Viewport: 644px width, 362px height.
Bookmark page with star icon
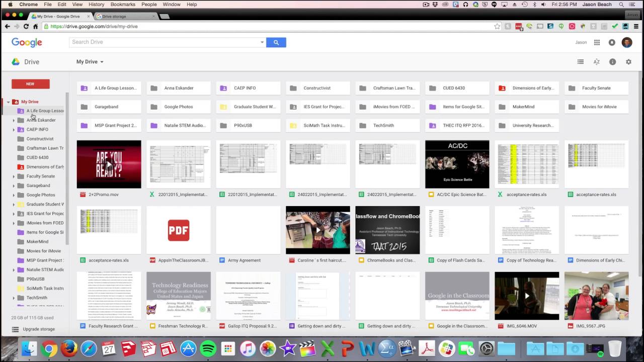coord(497,26)
